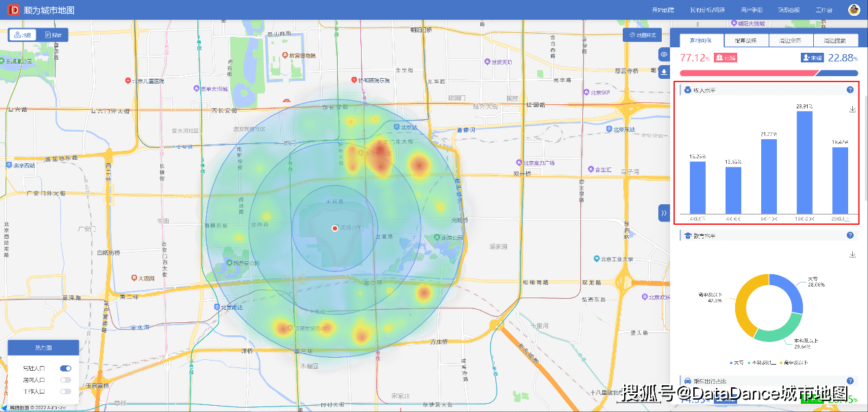
Task: Click the 北京富力广场 map marker
Action: [521, 163]
